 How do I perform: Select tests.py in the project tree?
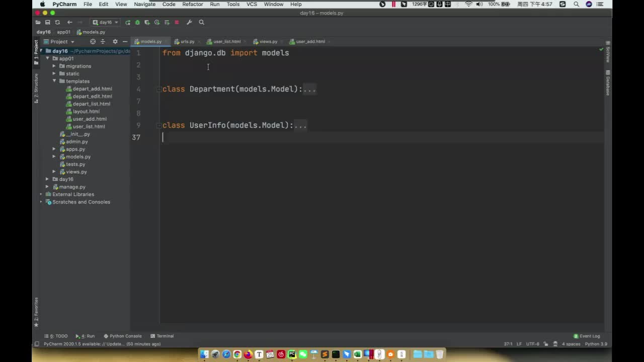pos(75,164)
